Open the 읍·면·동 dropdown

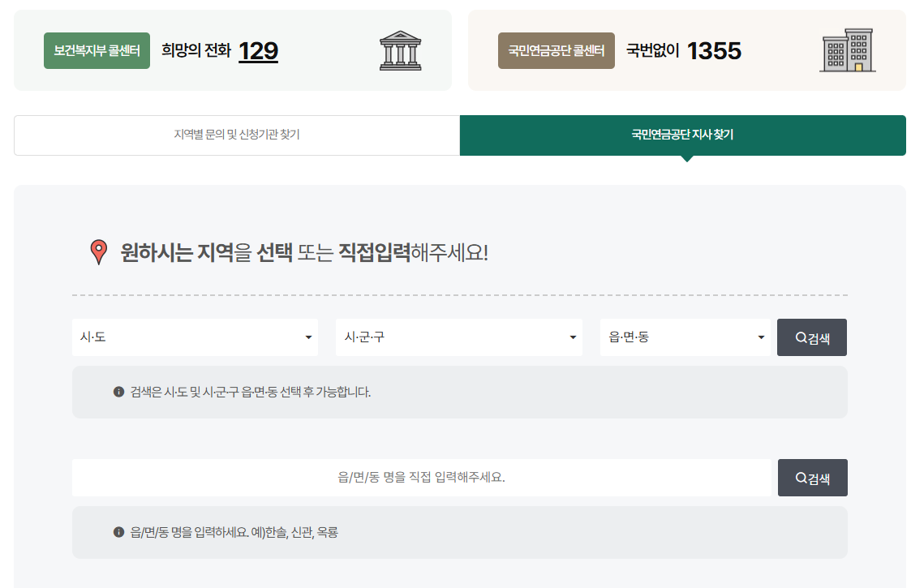pyautogui.click(x=685, y=337)
